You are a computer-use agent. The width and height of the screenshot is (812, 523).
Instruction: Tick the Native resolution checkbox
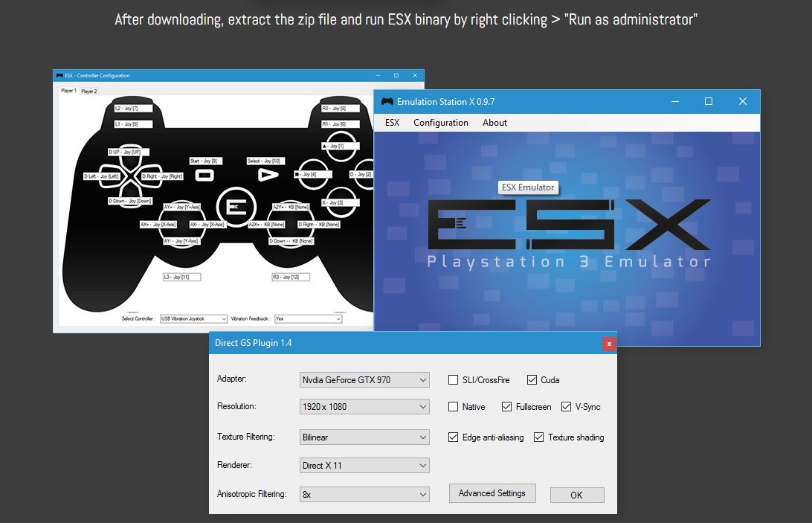tap(453, 407)
